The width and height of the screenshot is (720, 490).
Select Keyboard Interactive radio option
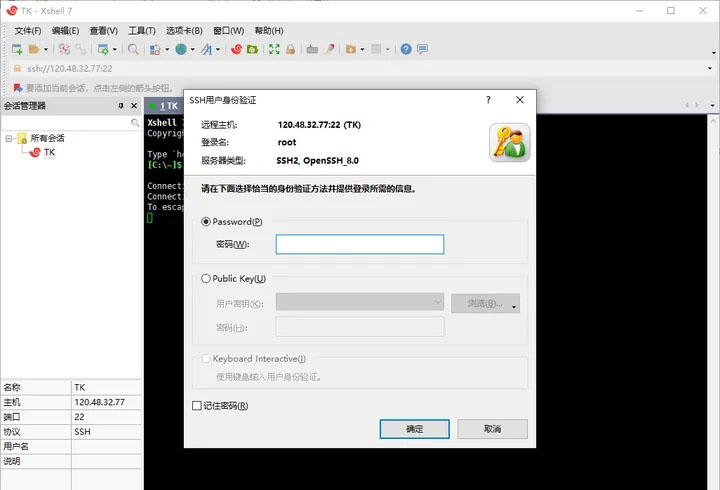click(206, 358)
